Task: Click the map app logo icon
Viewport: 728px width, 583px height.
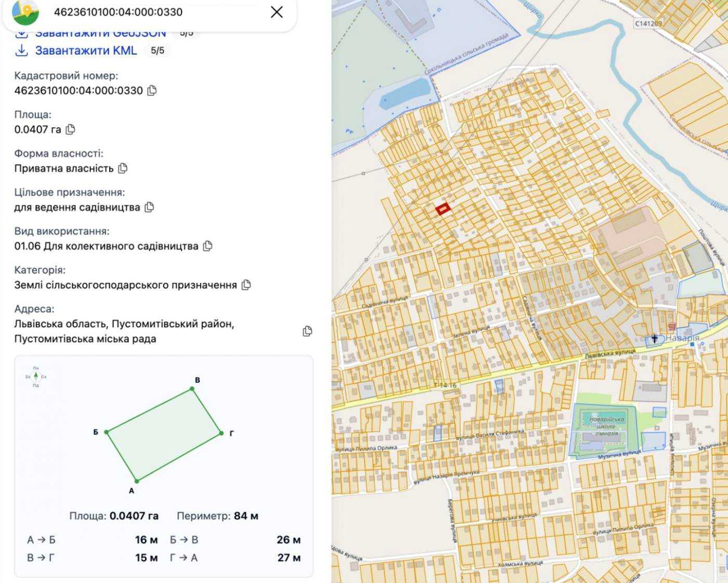Action: click(25, 12)
